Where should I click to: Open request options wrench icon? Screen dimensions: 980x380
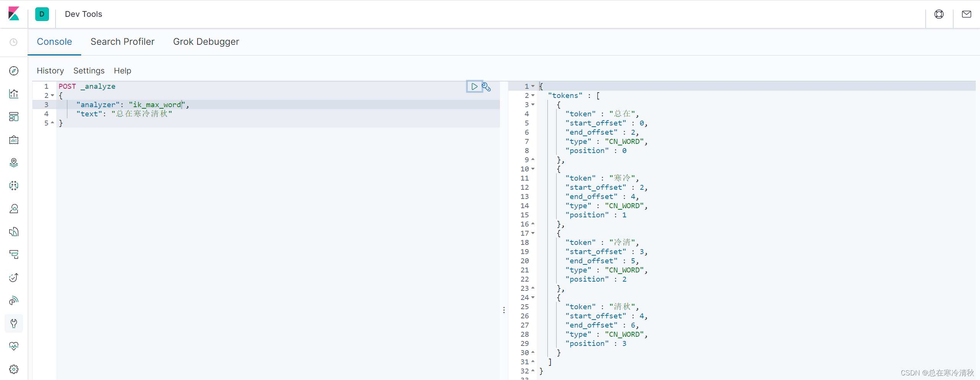(486, 87)
